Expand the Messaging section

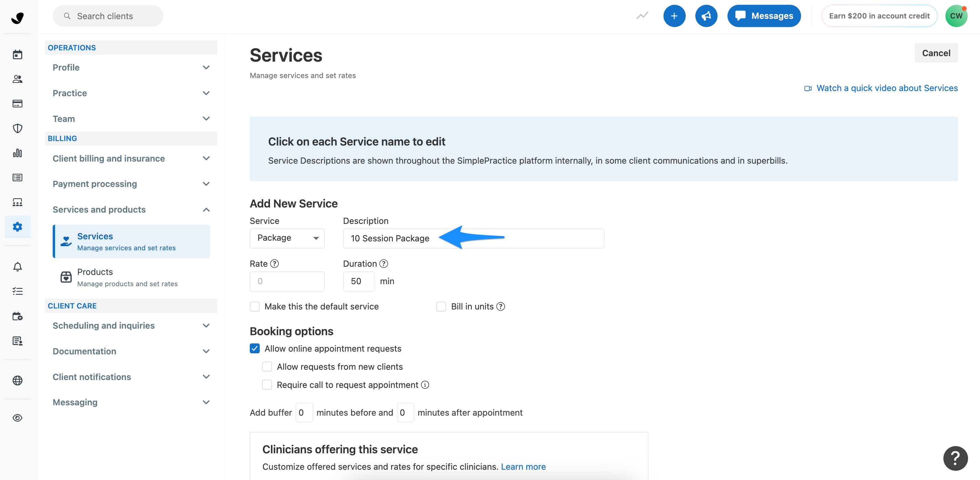(x=131, y=402)
